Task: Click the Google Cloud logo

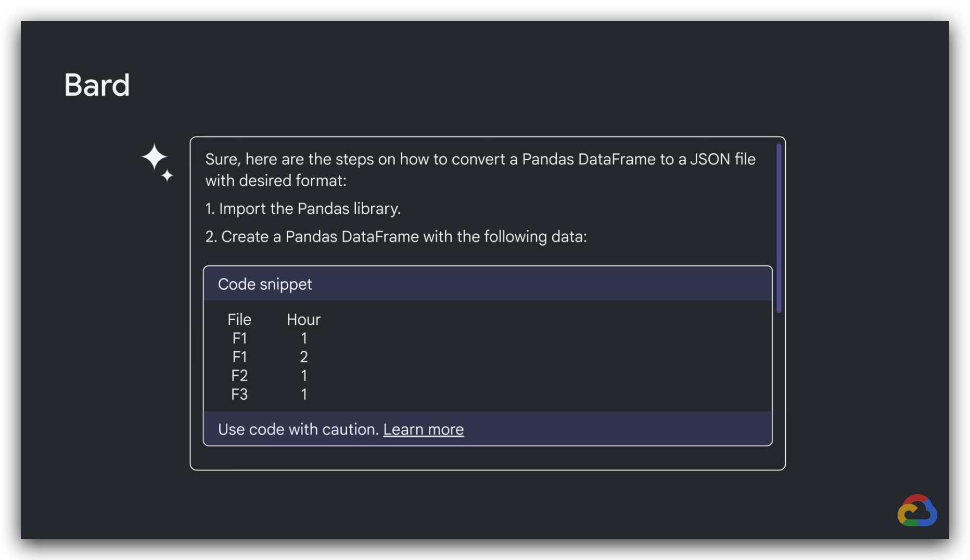Action: click(x=917, y=511)
